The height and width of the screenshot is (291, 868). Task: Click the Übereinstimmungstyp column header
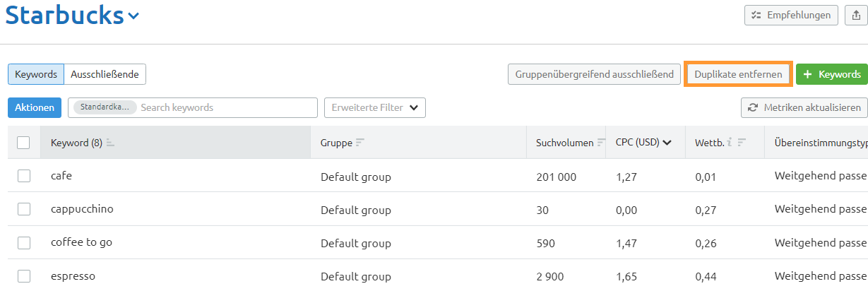(821, 143)
